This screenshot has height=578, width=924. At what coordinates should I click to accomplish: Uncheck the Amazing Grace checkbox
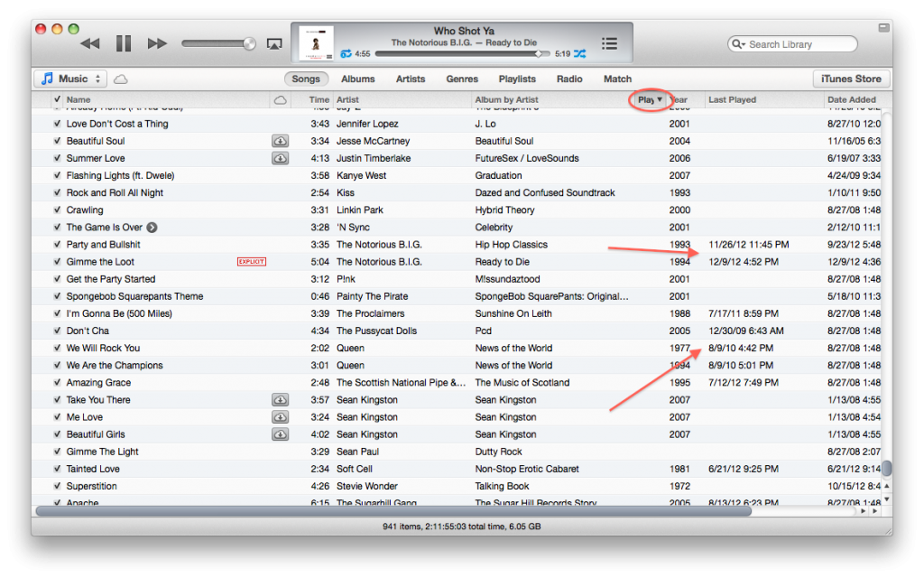[57, 382]
